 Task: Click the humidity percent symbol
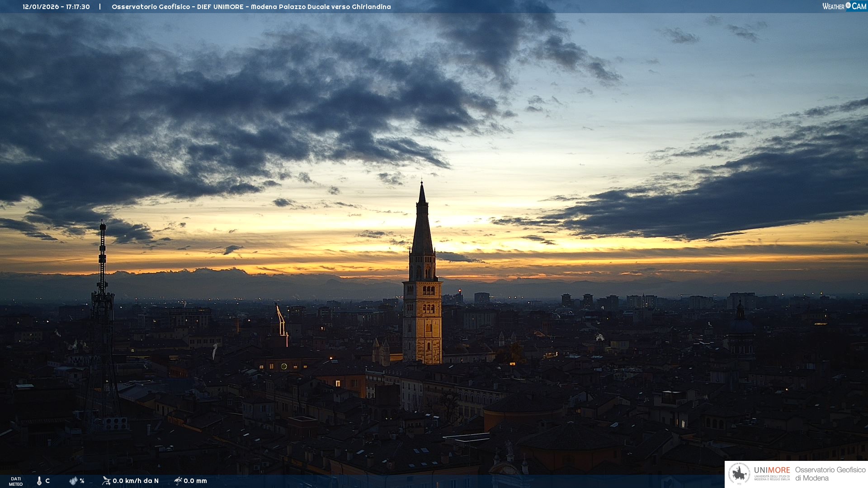(82, 481)
